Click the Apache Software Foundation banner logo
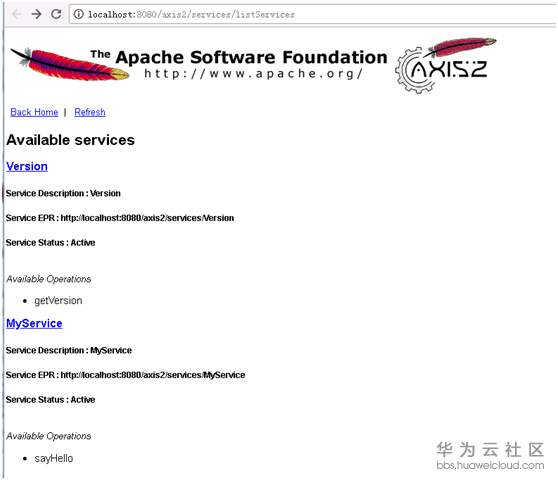The height and width of the screenshot is (480, 558). click(199, 64)
